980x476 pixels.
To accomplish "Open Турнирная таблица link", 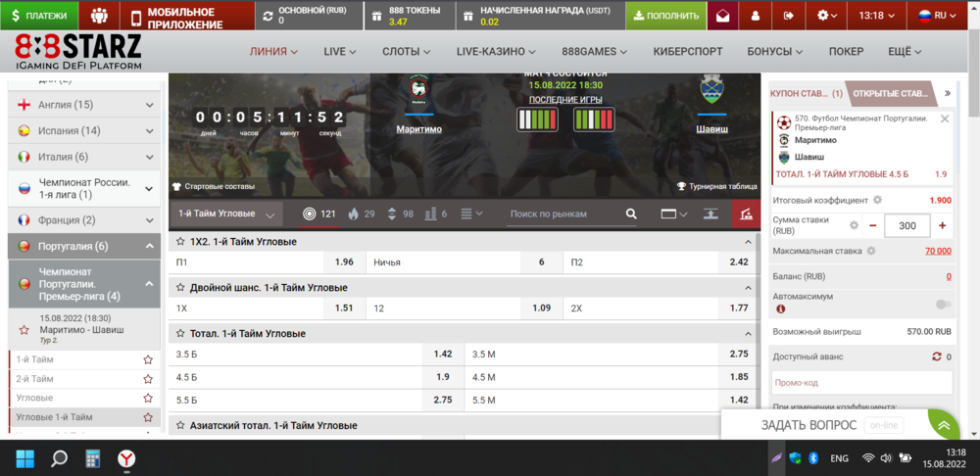I will click(717, 186).
